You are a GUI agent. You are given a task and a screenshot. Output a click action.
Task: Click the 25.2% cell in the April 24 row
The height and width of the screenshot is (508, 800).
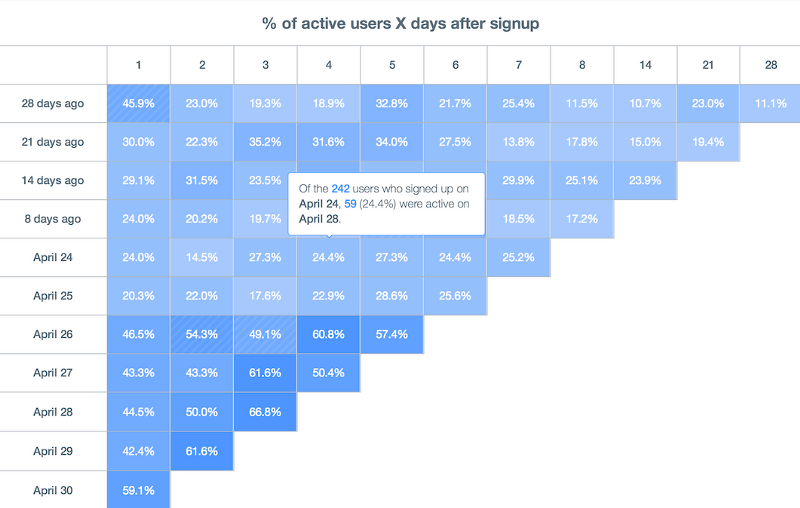click(518, 257)
